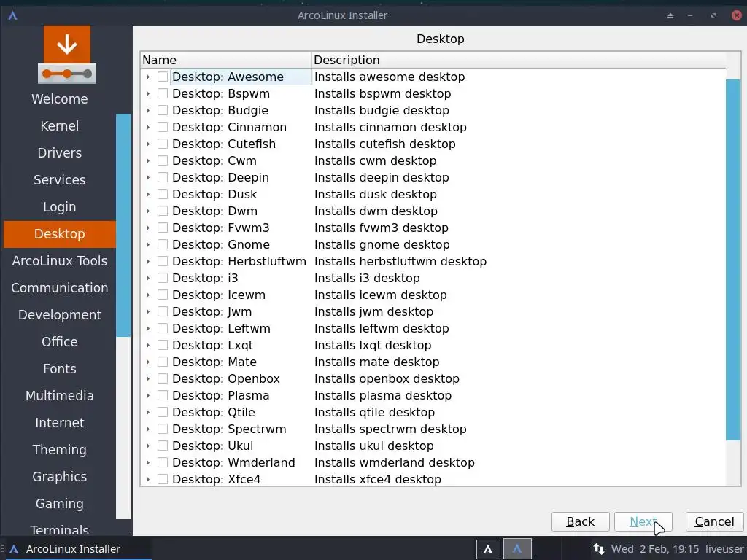Tick the Desktop: Gnome checkbox

point(163,244)
